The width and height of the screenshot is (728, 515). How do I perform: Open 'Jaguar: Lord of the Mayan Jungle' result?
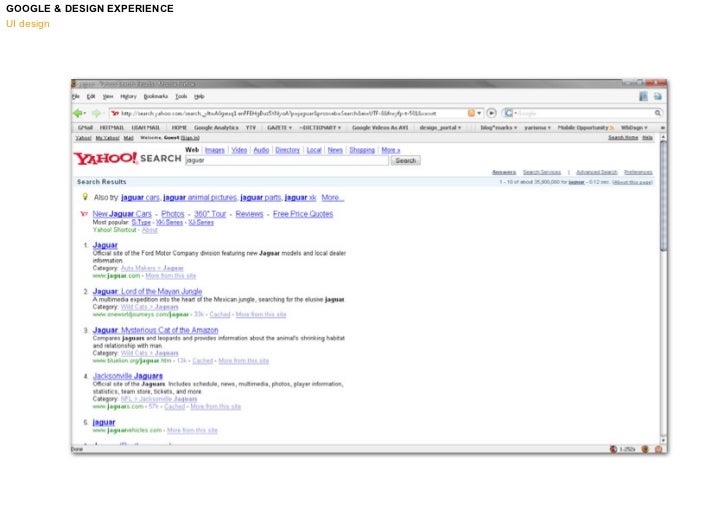[x=147, y=292]
